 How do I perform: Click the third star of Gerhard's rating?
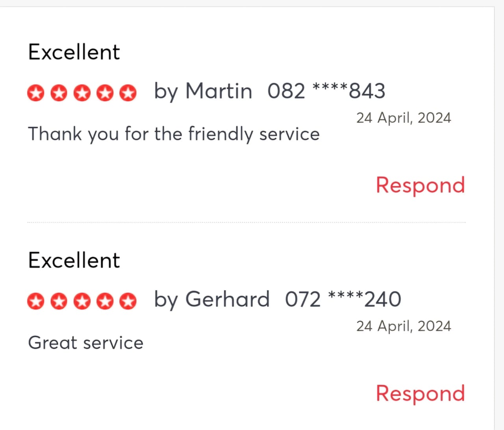tap(82, 302)
